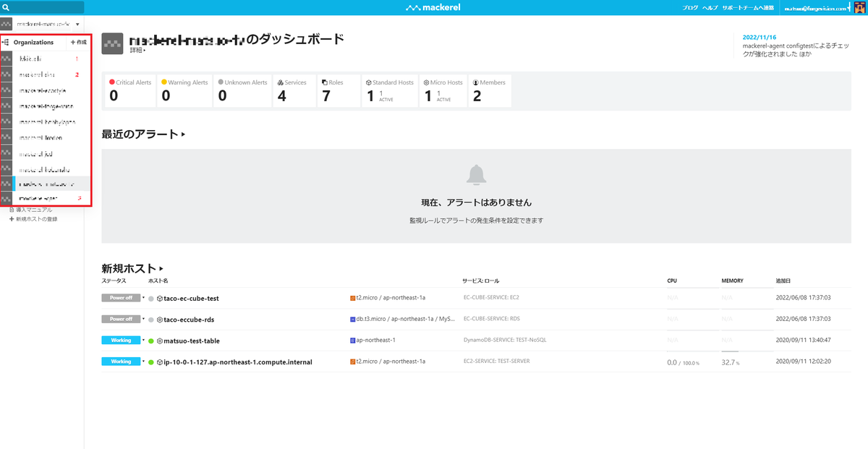
Task: Open host taco-ec-cube-test
Action: (x=191, y=298)
